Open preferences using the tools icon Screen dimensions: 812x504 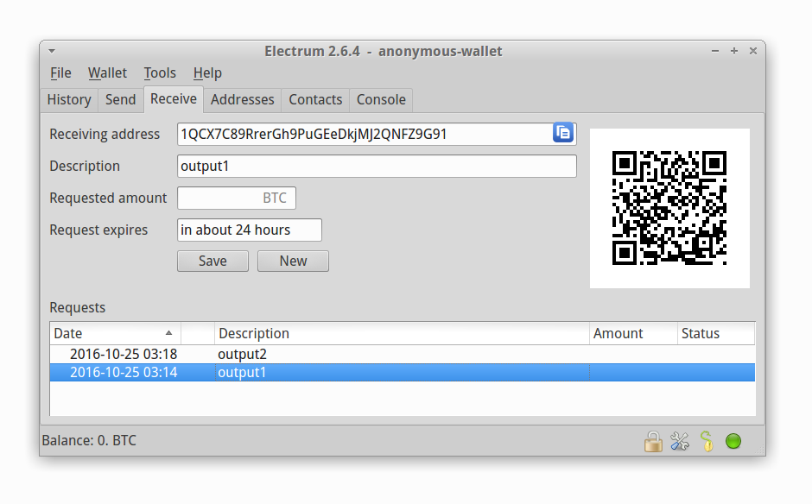(680, 440)
